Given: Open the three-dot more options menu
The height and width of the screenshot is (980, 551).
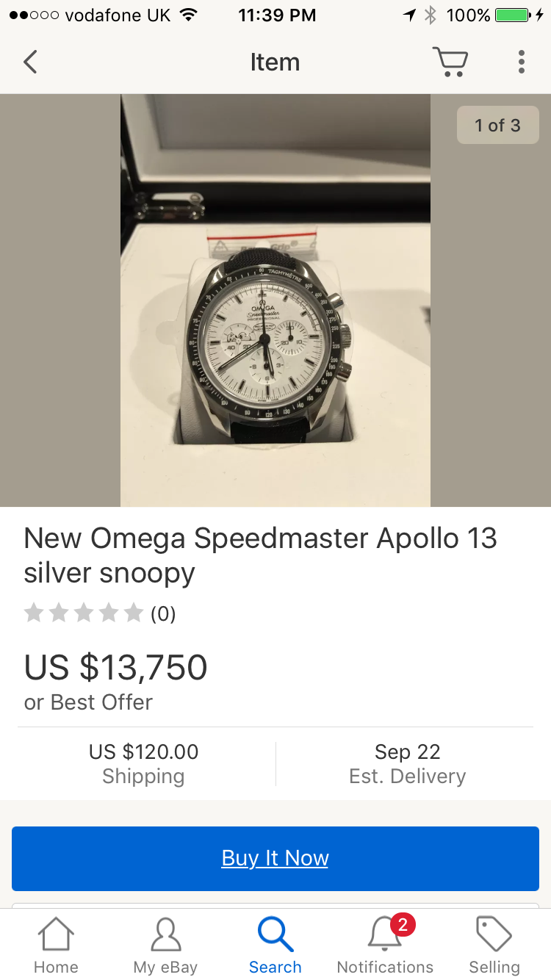Looking at the screenshot, I should click(521, 62).
